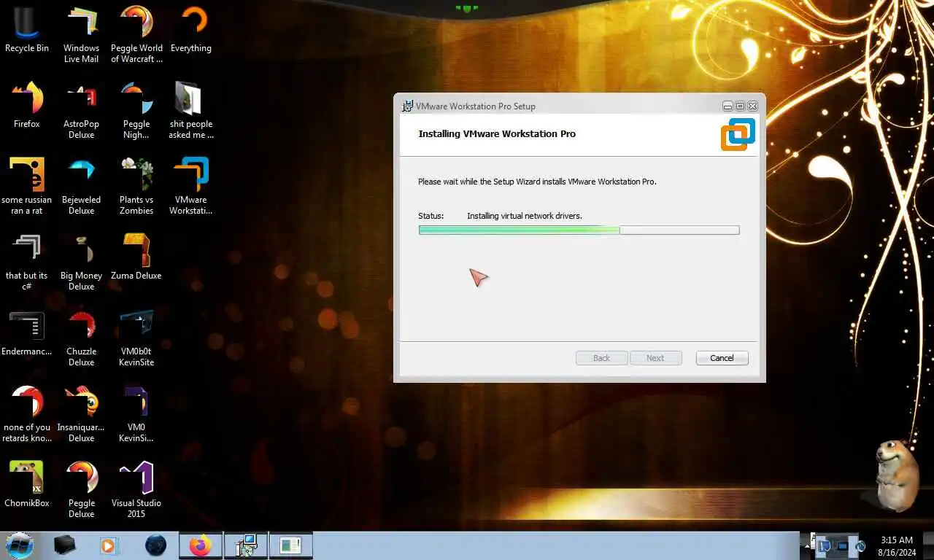The width and height of the screenshot is (934, 560).
Task: Open Visual Studio 2015 desktop shortcut
Action: tap(136, 489)
